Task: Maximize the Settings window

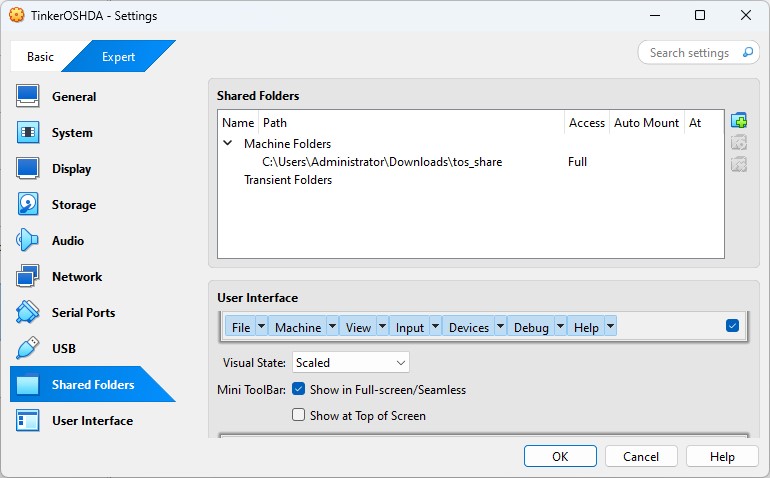Action: [x=700, y=15]
